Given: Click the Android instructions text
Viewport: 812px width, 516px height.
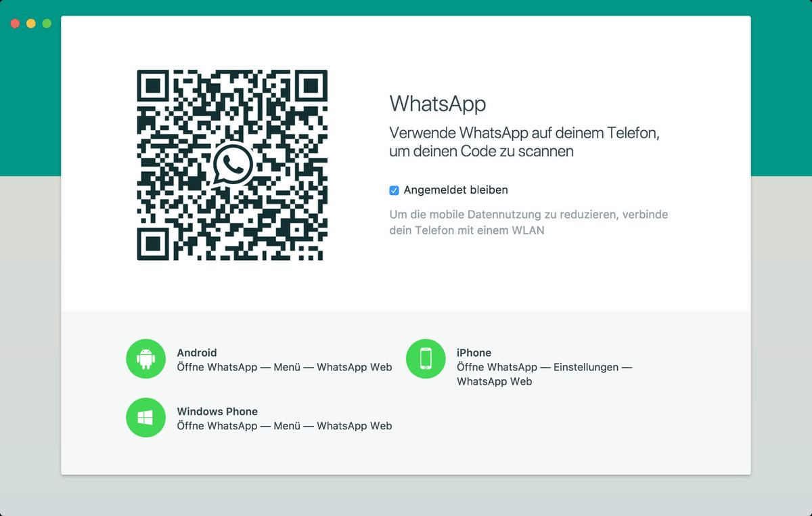Looking at the screenshot, I should click(284, 366).
